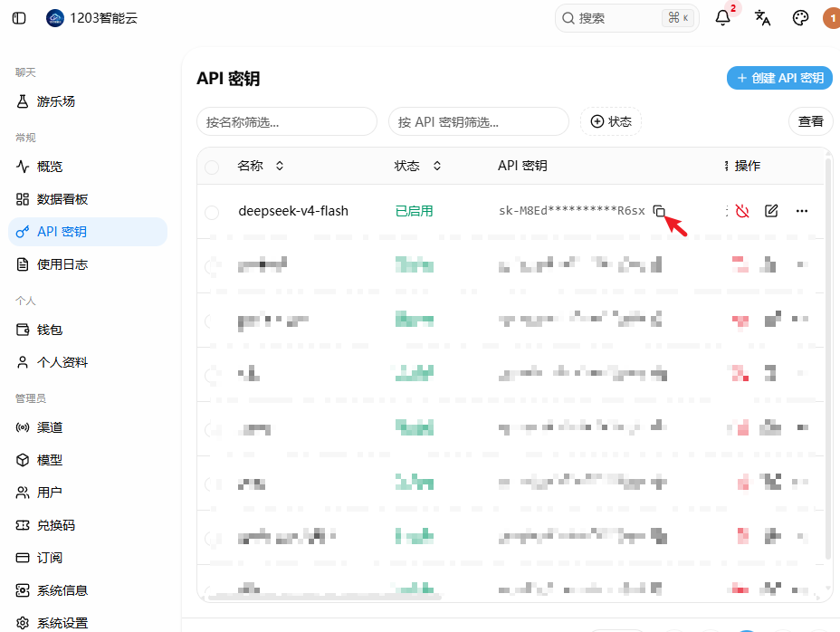Click the sk-M8Ed masked key text

[x=571, y=211]
